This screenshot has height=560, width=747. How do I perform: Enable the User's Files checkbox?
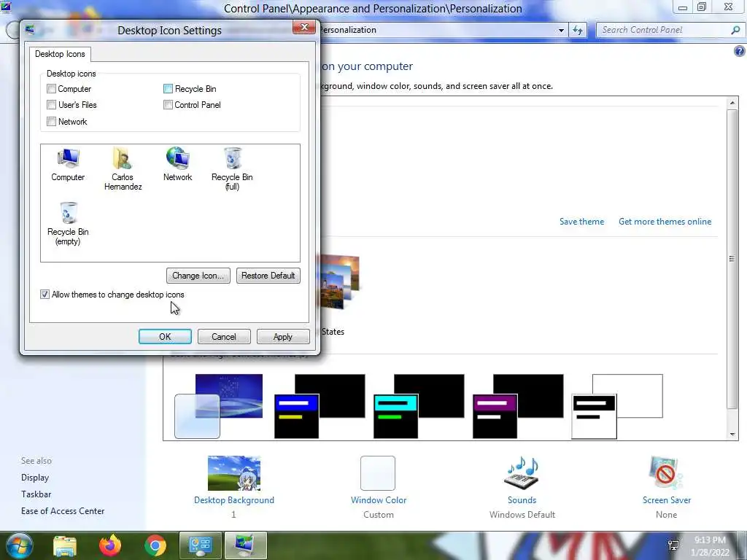[x=52, y=105]
